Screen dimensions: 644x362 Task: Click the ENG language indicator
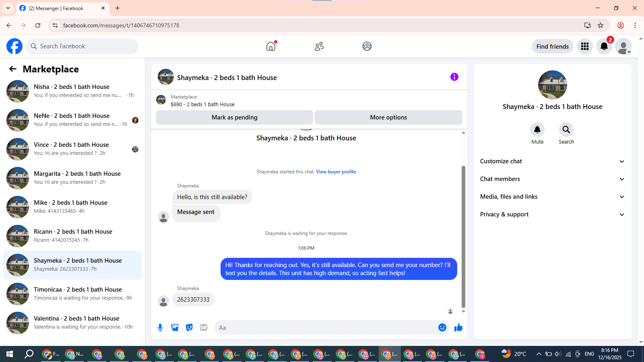point(589,354)
